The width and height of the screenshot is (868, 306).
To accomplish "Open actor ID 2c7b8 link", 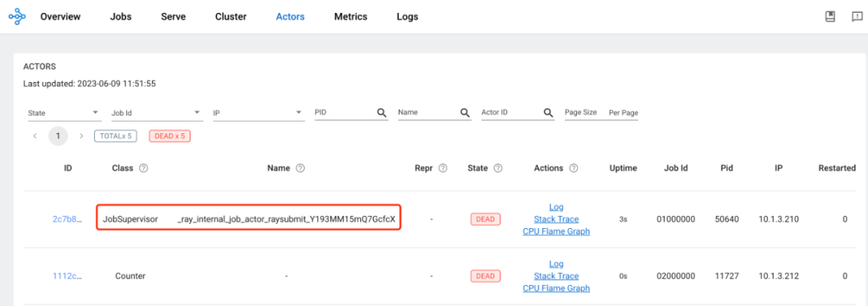I will coord(67,219).
